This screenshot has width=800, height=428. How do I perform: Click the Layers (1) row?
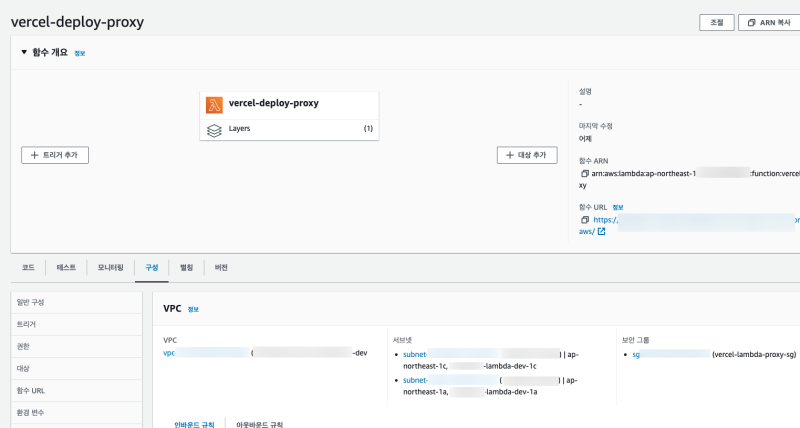[x=289, y=129]
